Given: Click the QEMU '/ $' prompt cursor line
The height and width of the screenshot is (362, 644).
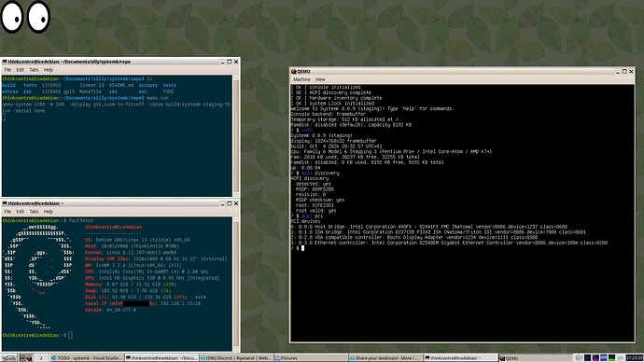Looking at the screenshot, I should tap(298, 248).
